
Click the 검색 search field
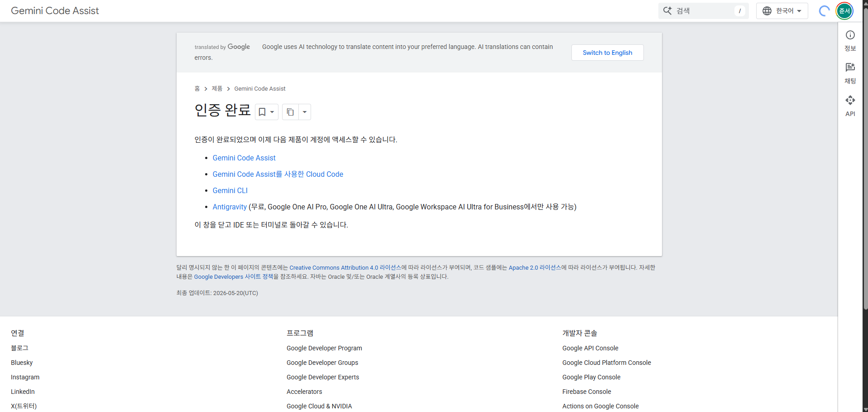click(704, 11)
